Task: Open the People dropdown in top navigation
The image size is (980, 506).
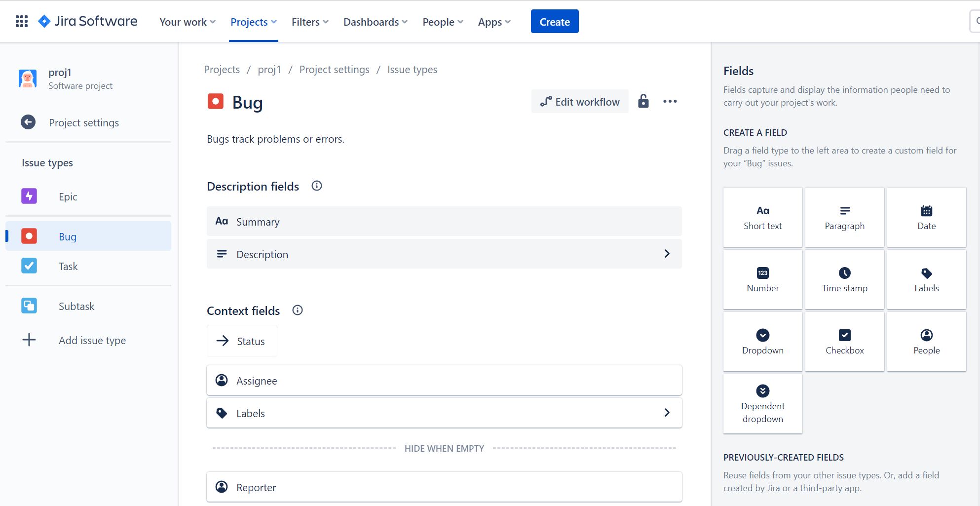Action: tap(443, 22)
